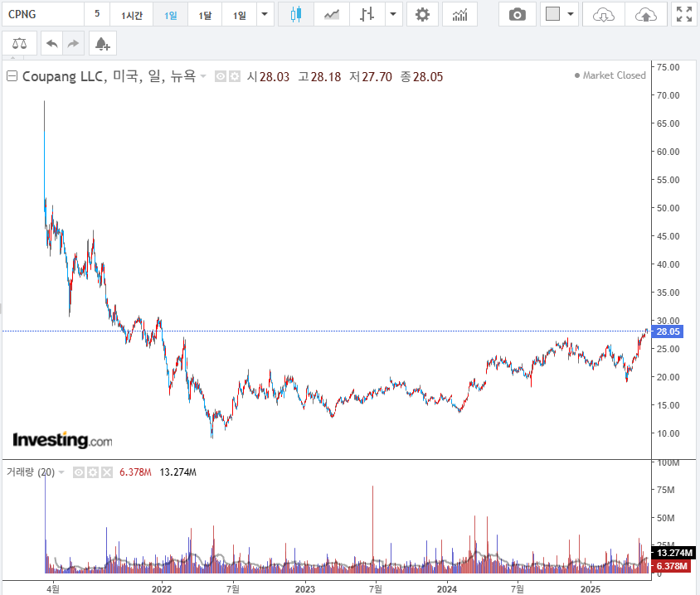
Task: Select the Market Closed status text
Action: (x=615, y=75)
